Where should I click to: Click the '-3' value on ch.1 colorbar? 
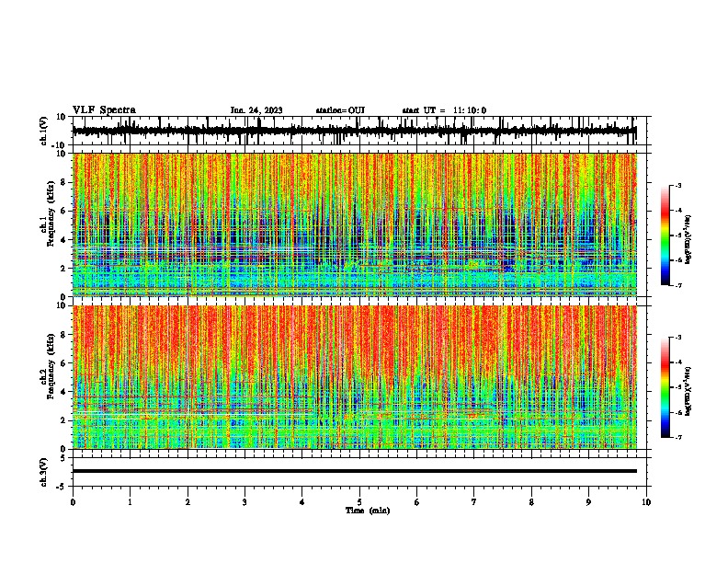click(677, 186)
